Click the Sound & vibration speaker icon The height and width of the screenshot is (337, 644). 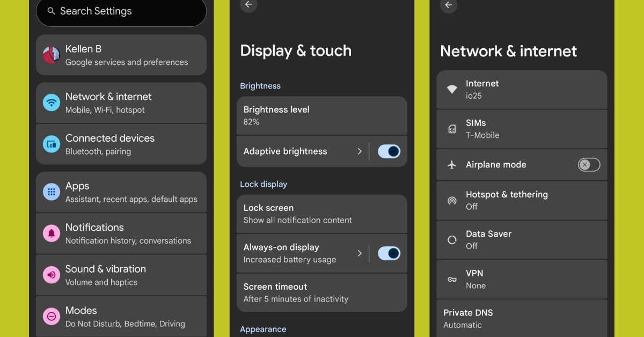pyautogui.click(x=52, y=275)
